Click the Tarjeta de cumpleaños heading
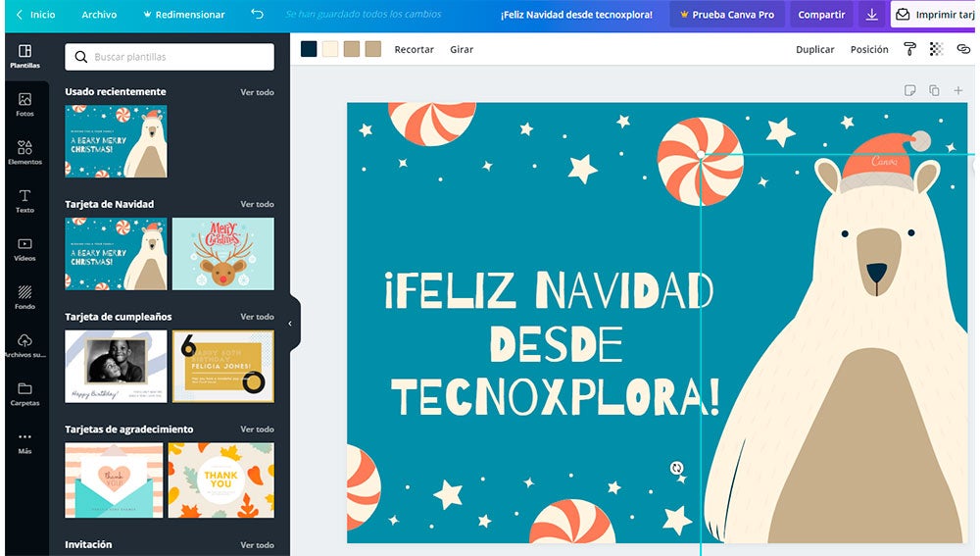The width and height of the screenshot is (980, 556). point(119,317)
